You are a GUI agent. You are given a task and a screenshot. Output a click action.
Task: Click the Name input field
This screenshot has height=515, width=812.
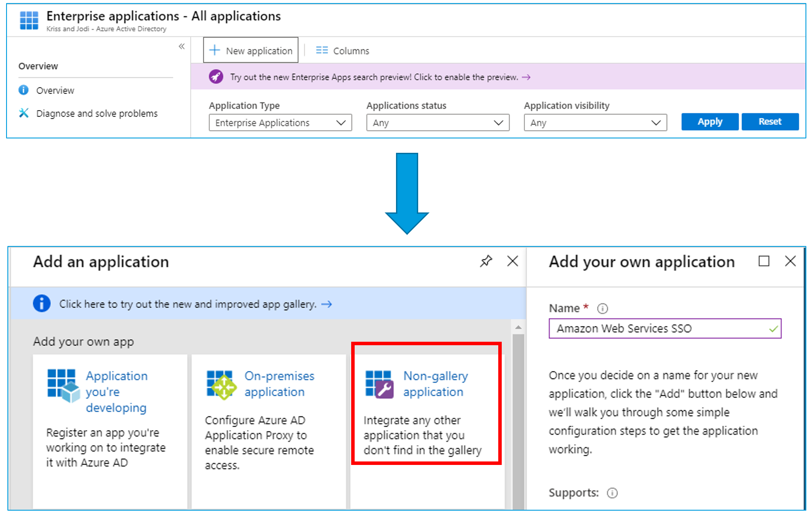point(665,329)
